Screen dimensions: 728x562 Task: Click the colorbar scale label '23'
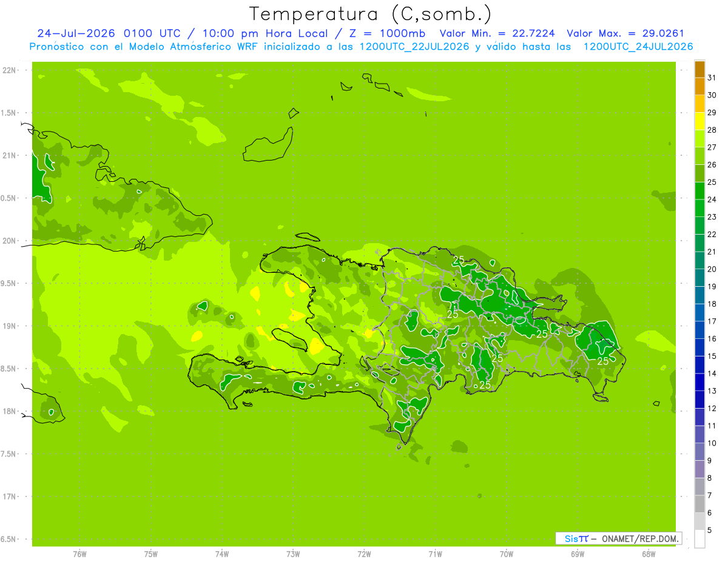(712, 217)
